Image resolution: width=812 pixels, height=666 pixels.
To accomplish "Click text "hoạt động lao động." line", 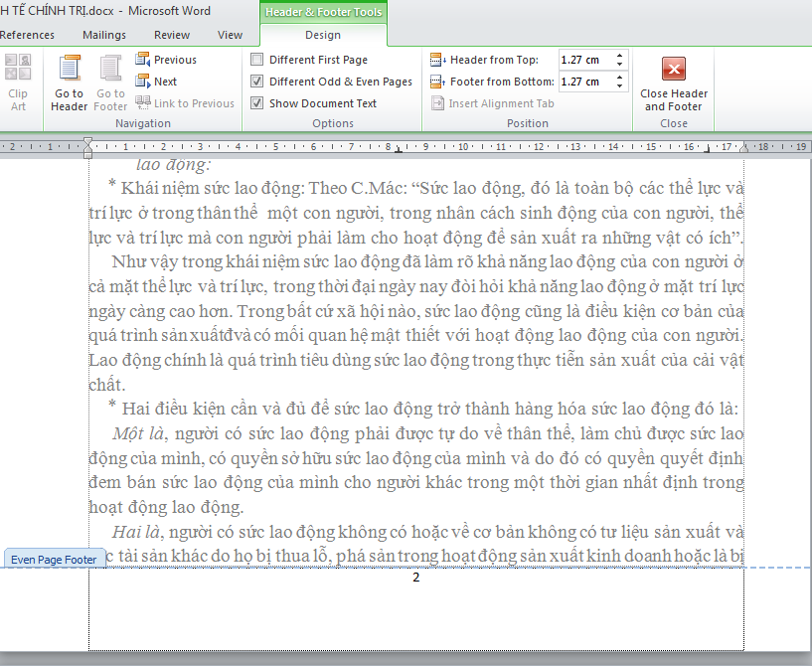I will 166,507.
